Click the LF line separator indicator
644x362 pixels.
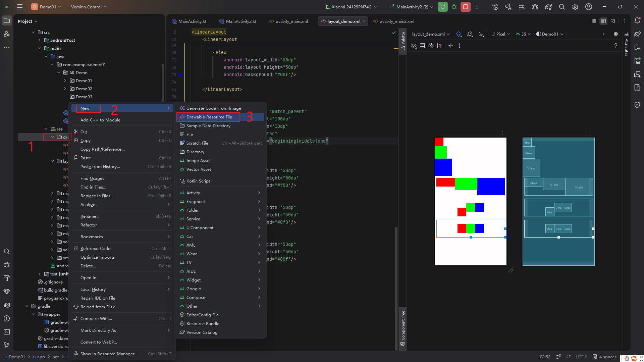coord(569,357)
